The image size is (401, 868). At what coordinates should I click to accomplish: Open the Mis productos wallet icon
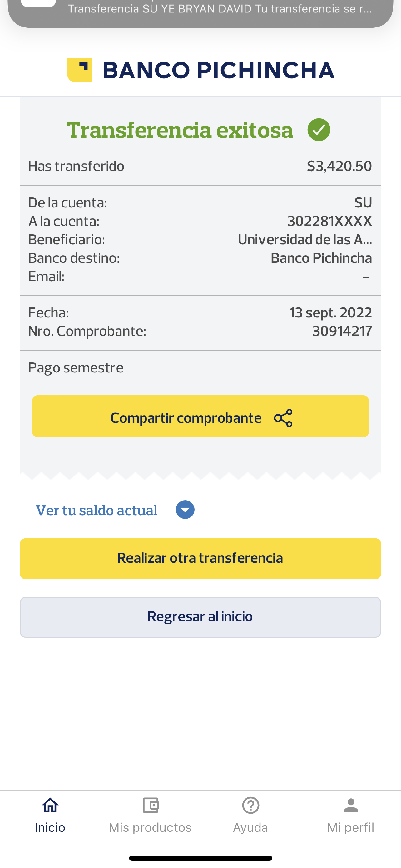151,805
